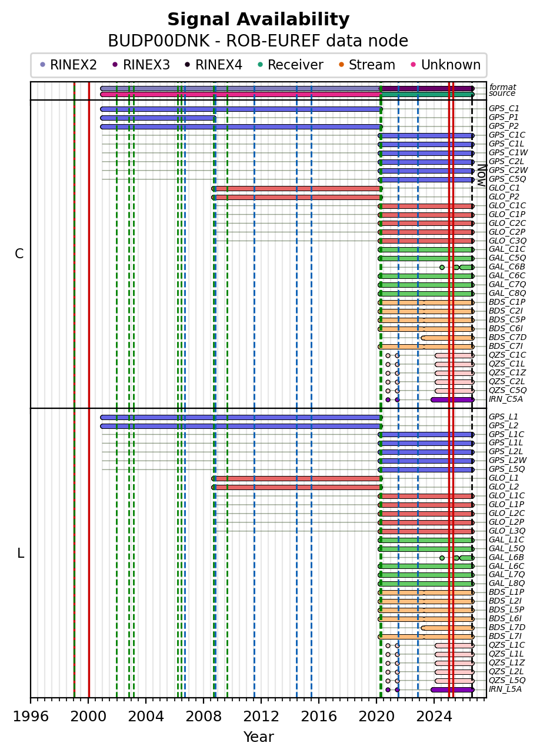Select the QZS_L5Q row label
This screenshot has width=540, height=756.
click(507, 680)
